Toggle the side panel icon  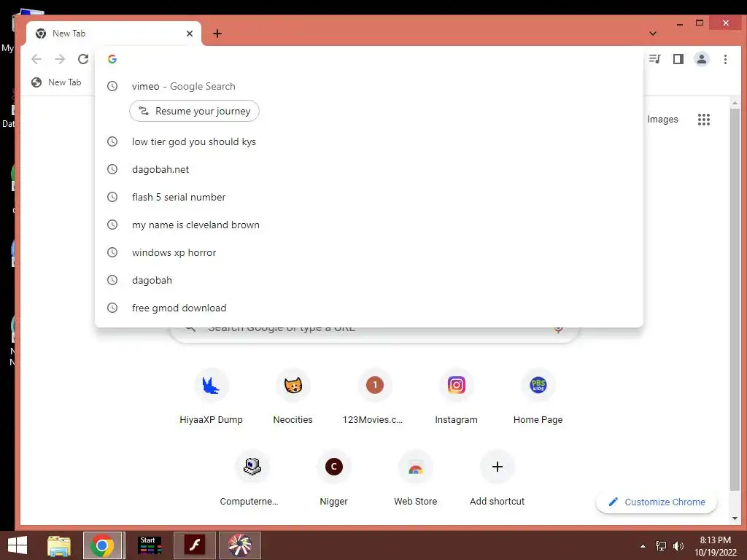[x=678, y=59]
